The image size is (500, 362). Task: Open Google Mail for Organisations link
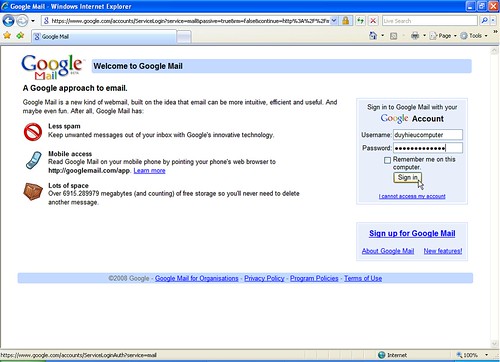pyautogui.click(x=197, y=278)
